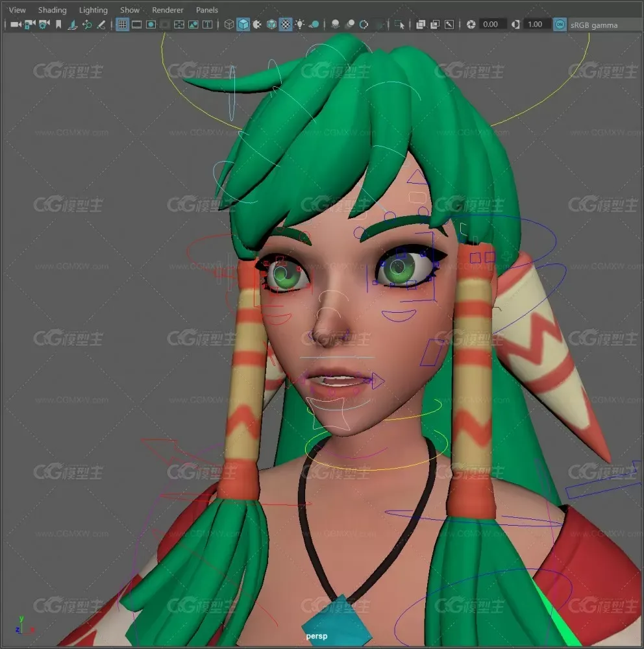The width and height of the screenshot is (644, 649).
Task: Toggle the Safe Action icon
Action: [193, 25]
